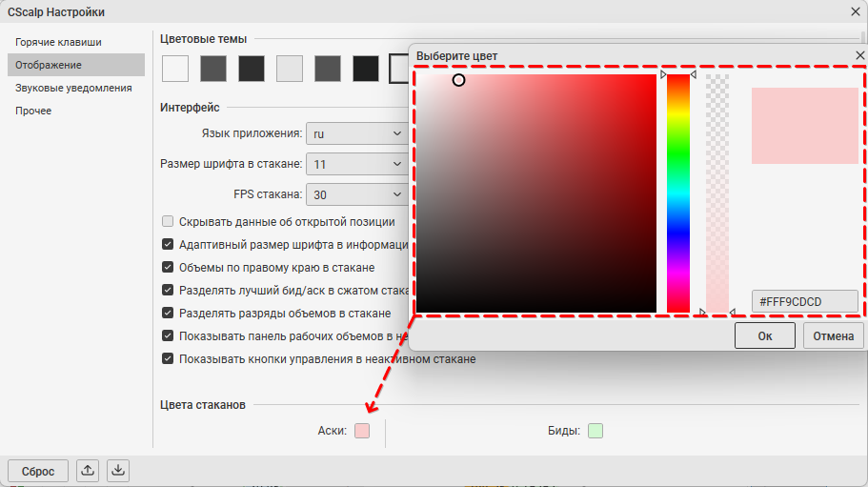Click the Сброс reset button

38,471
